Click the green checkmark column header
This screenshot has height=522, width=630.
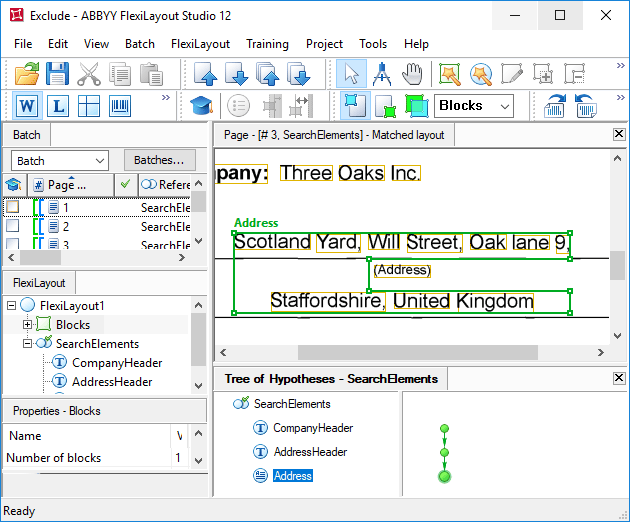(x=126, y=185)
